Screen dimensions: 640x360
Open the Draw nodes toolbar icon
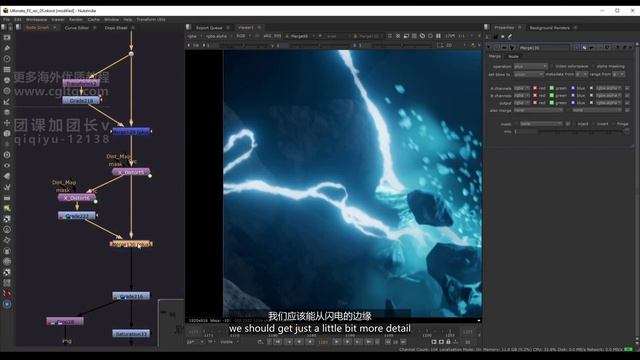7,48
